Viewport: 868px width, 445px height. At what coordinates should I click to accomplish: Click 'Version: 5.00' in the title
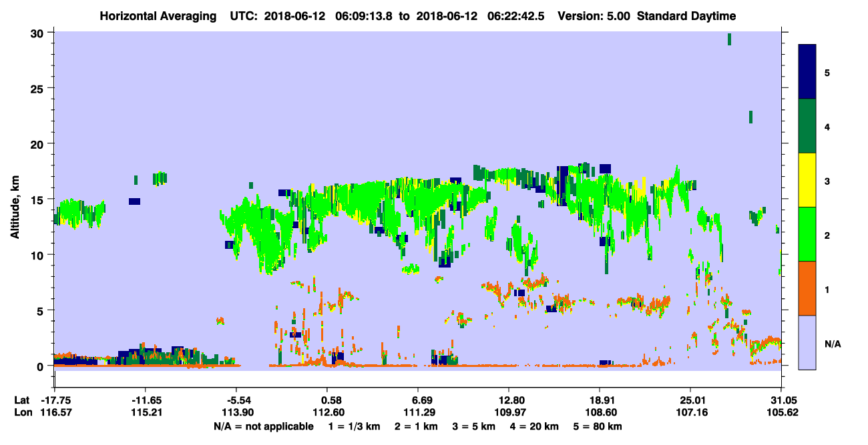(594, 16)
